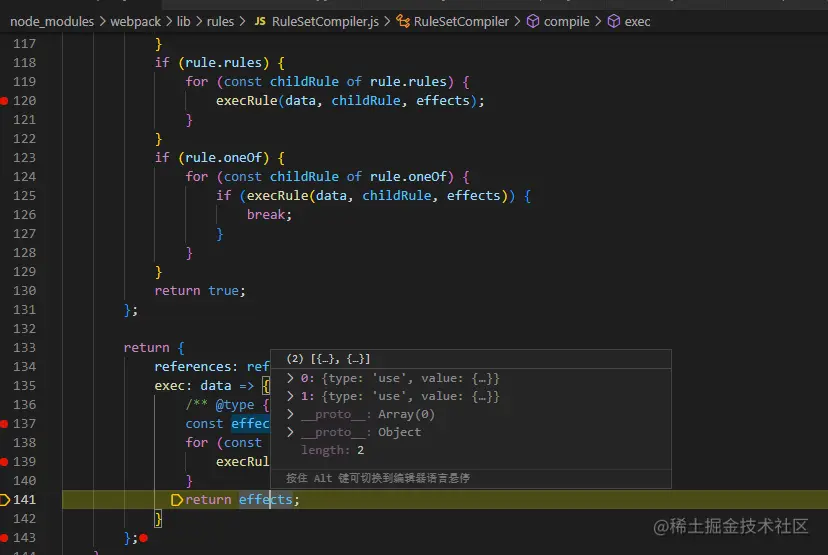Open the RuleSetCompiler class breadcrumb

[x=461, y=22]
